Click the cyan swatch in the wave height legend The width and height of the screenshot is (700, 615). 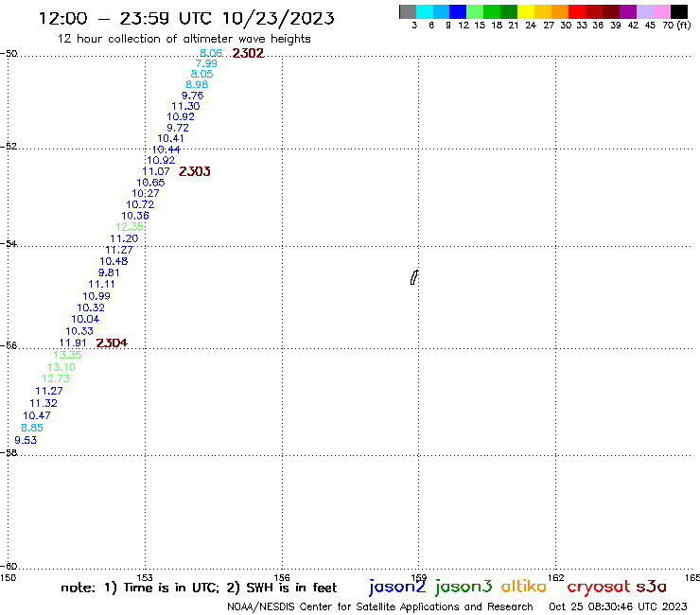pos(425,11)
